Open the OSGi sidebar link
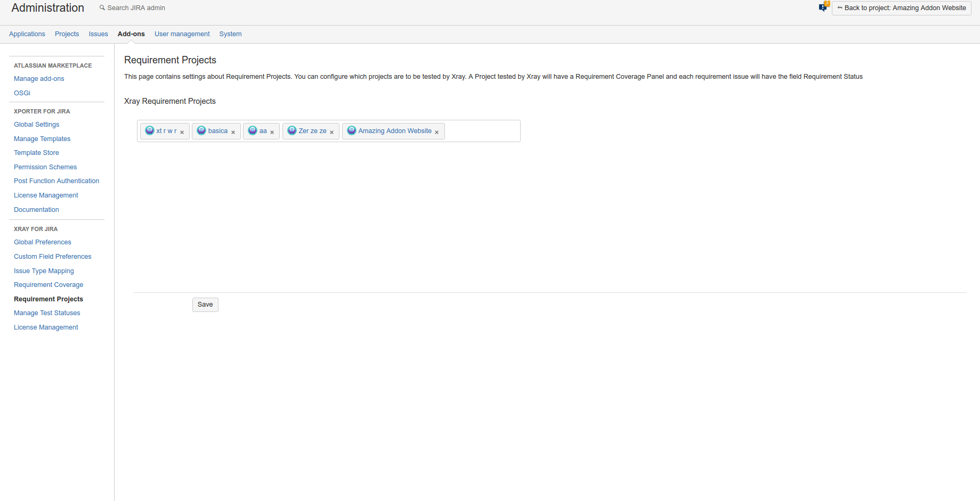Screen dimensions: 980x501 (22, 93)
